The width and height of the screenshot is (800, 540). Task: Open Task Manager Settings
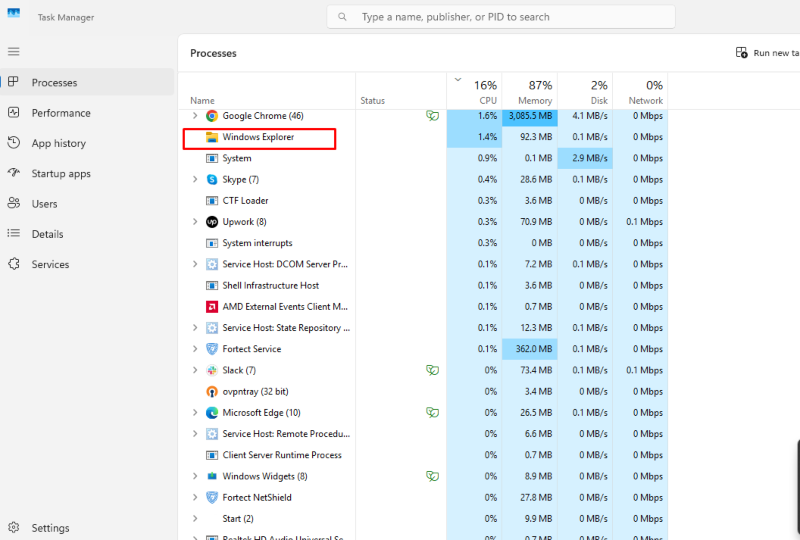tap(87, 528)
